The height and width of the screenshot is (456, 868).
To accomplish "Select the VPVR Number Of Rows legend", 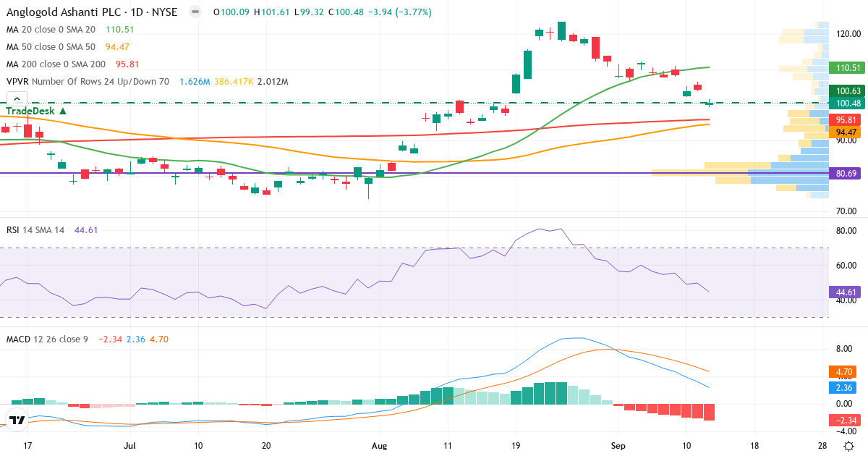I will tap(88, 82).
